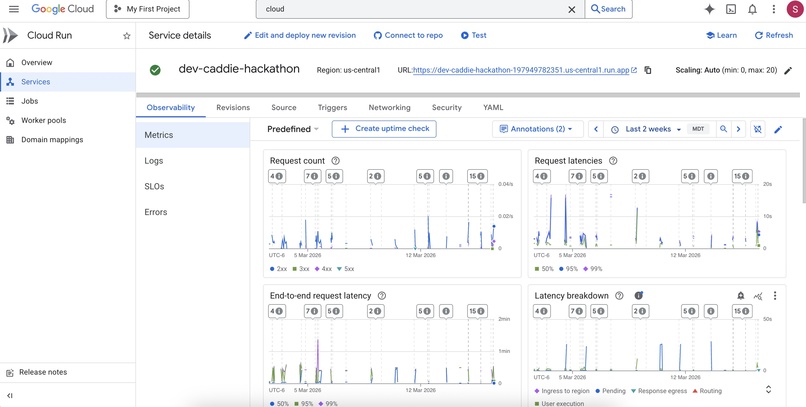
Task: Click Create uptime check button
Action: point(384,129)
